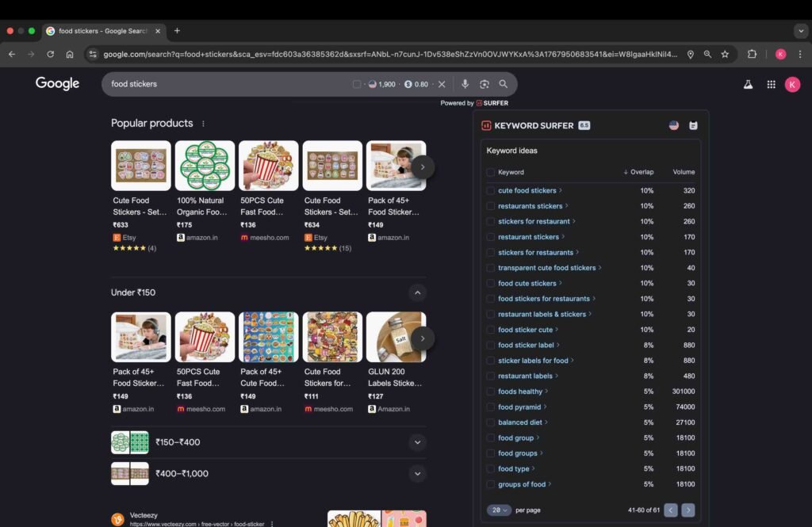The width and height of the screenshot is (812, 527).
Task: Collapse the Under ₹150 section
Action: tap(417, 292)
